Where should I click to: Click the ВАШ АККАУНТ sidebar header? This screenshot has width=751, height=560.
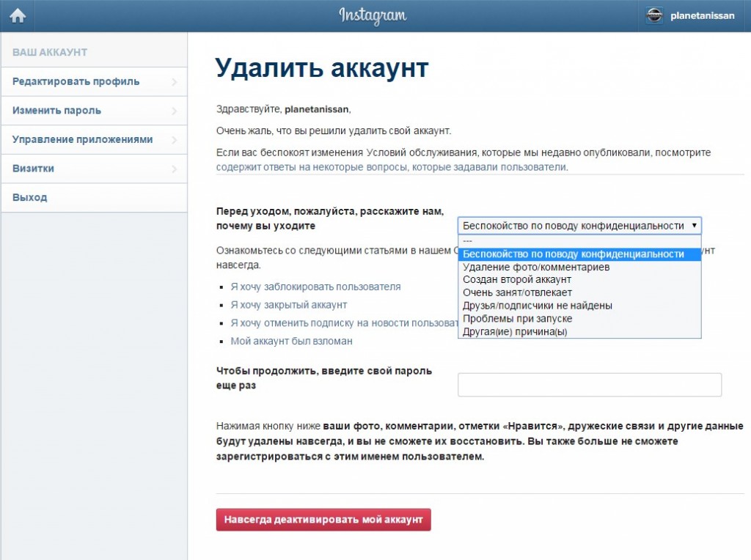(x=50, y=52)
